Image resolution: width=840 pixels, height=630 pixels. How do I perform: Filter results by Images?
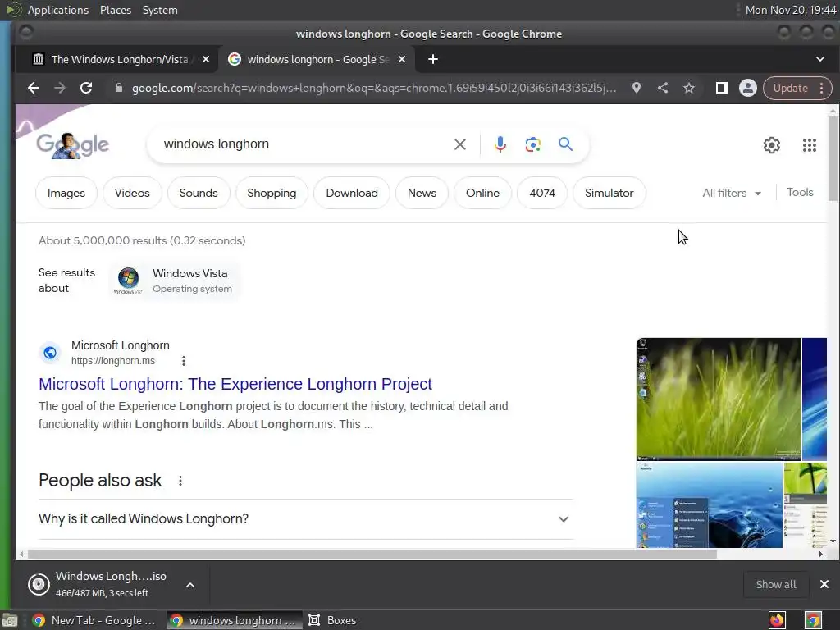[x=66, y=193]
